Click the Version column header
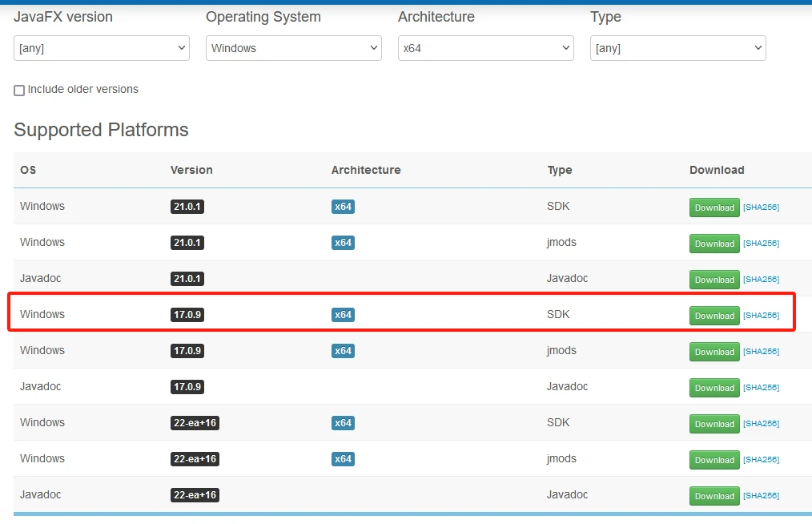Image resolution: width=812 pixels, height=524 pixels. (x=191, y=170)
